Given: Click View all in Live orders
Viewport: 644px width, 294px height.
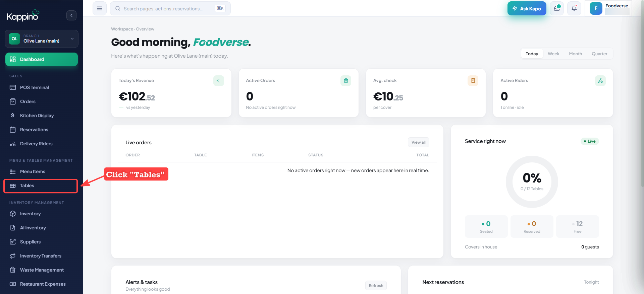Looking at the screenshot, I should (418, 142).
